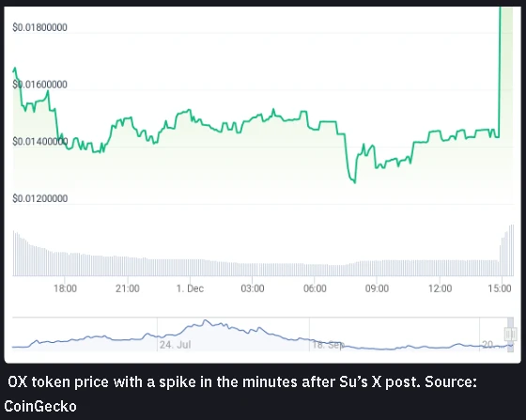The height and width of the screenshot is (420, 526).
Task: Click the $0.01400000 price axis label
Action: (x=39, y=141)
